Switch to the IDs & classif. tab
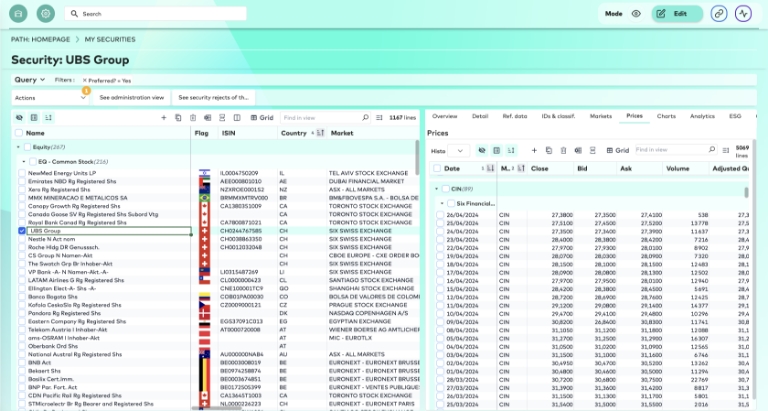Image resolution: width=768 pixels, height=411 pixels. tap(558, 116)
